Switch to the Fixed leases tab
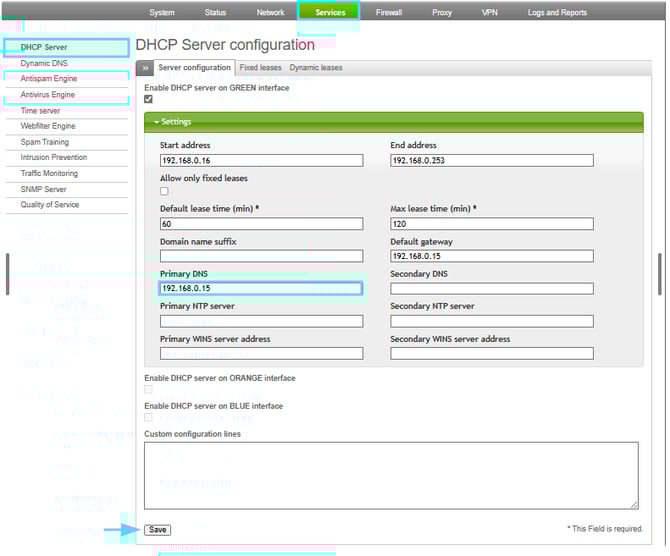This screenshot has width=670, height=556. pyautogui.click(x=260, y=68)
